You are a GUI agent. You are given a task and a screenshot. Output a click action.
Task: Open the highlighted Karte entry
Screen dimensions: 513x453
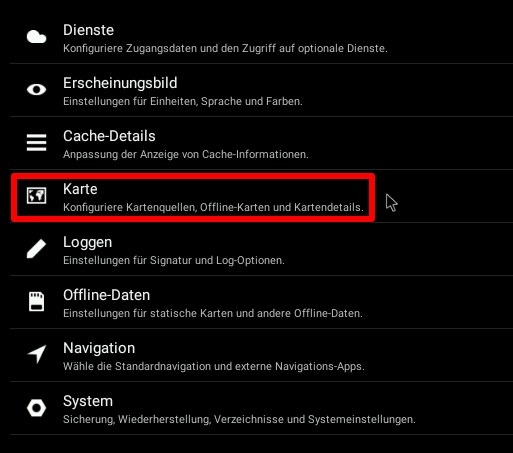tap(193, 197)
